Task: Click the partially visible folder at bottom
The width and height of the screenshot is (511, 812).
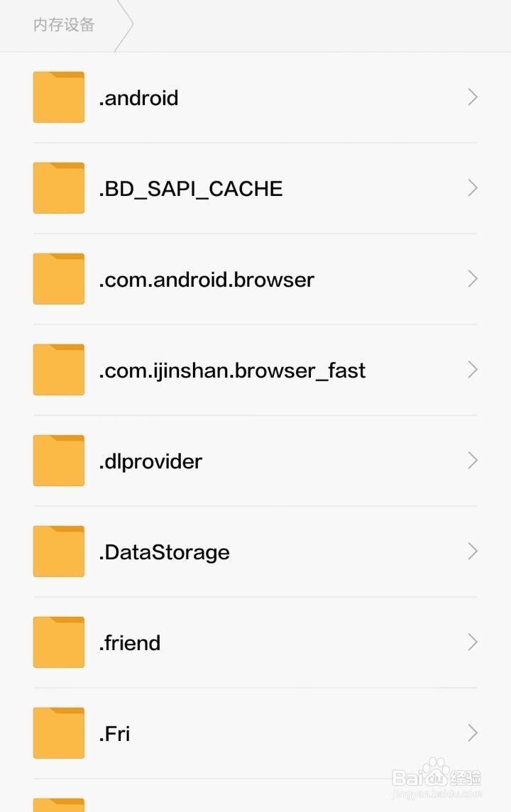Action: pos(59,804)
